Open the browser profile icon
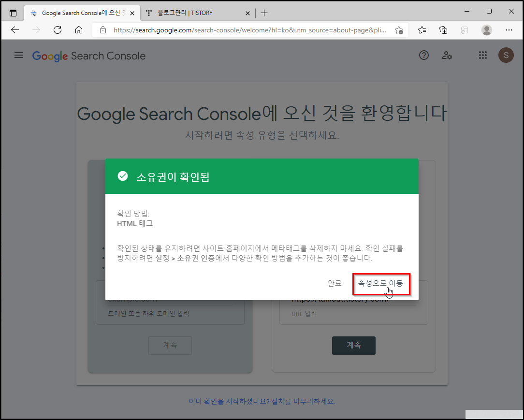Viewport: 524px width, 420px height. tap(487, 30)
